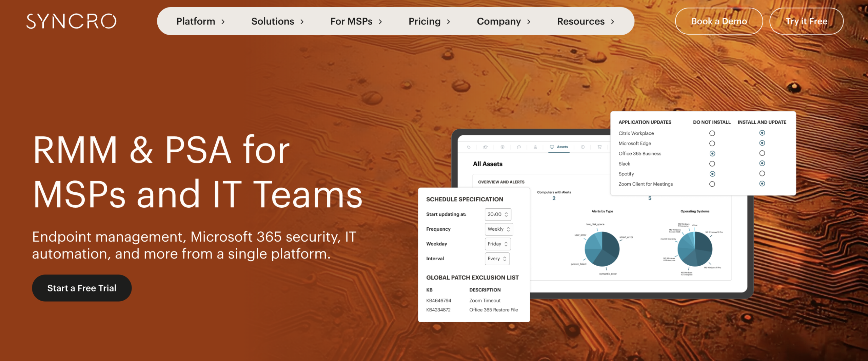This screenshot has width=868, height=361.
Task: Click the Global Patch Exclusion List heading
Action: 472,278
